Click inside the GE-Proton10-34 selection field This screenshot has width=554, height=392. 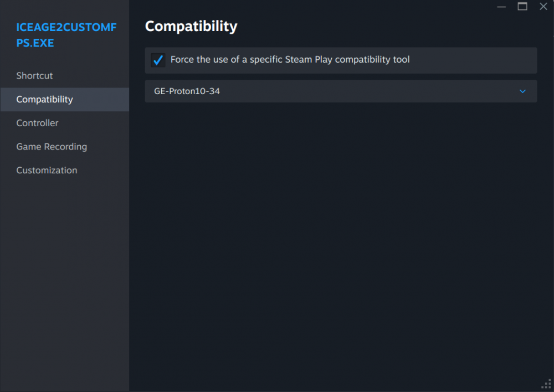(277, 91)
